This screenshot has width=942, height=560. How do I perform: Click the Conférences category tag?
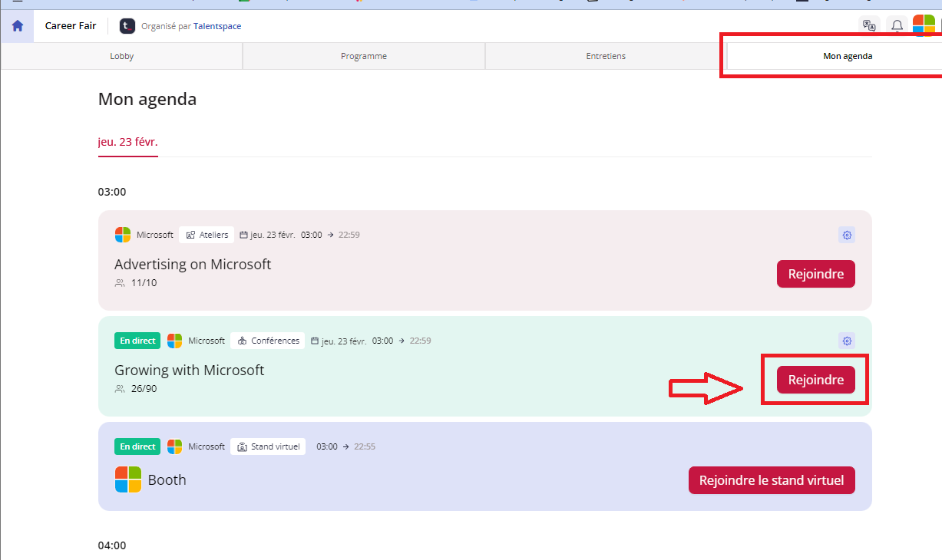coord(268,341)
